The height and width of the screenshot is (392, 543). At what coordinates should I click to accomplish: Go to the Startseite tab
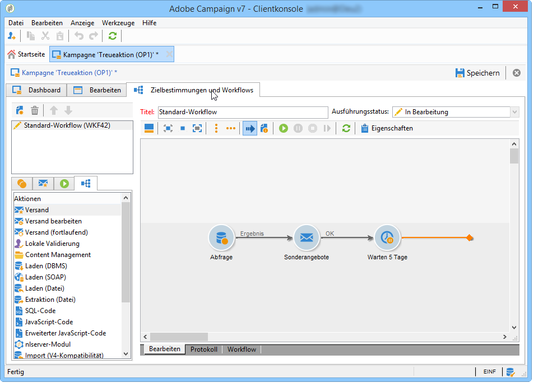(x=27, y=54)
